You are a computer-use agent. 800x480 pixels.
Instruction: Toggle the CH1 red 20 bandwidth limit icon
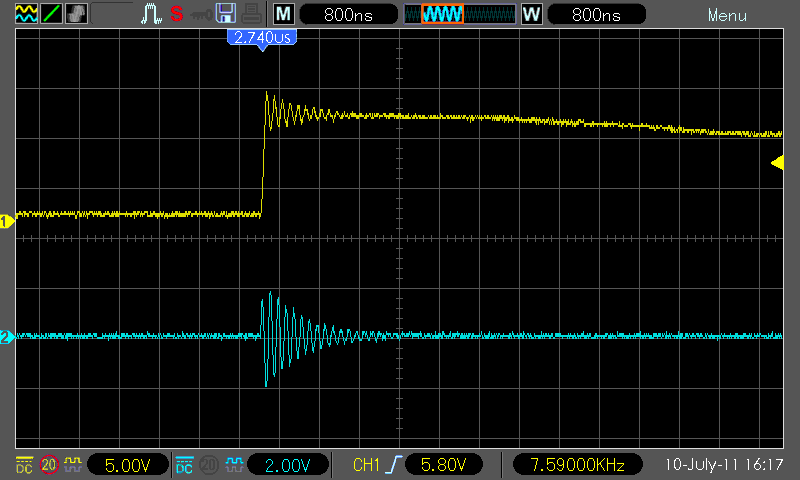point(49,465)
